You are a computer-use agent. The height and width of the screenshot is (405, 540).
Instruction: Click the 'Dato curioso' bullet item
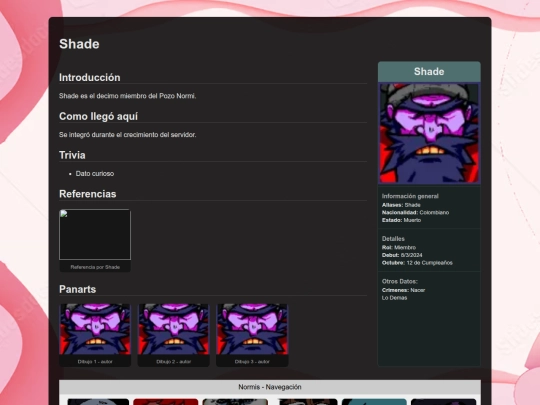(x=95, y=174)
